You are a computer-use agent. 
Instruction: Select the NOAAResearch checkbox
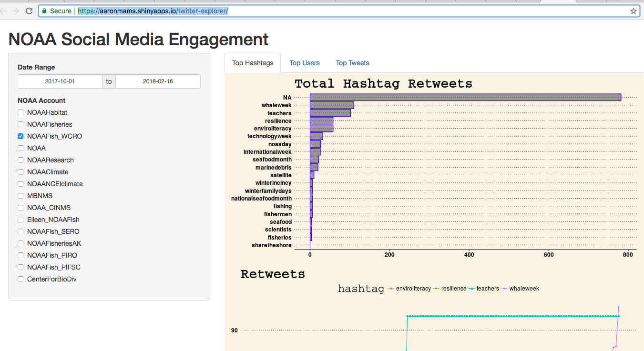click(20, 160)
